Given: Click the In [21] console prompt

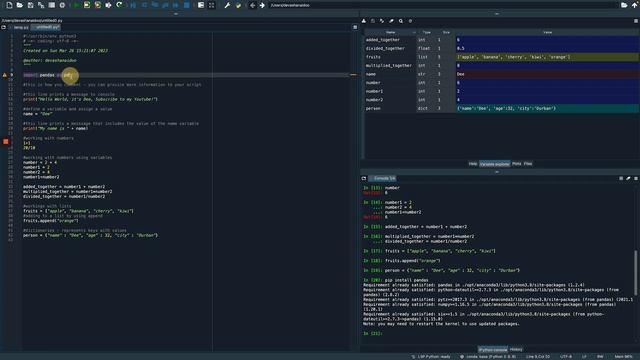Looking at the screenshot, I should [x=373, y=333].
